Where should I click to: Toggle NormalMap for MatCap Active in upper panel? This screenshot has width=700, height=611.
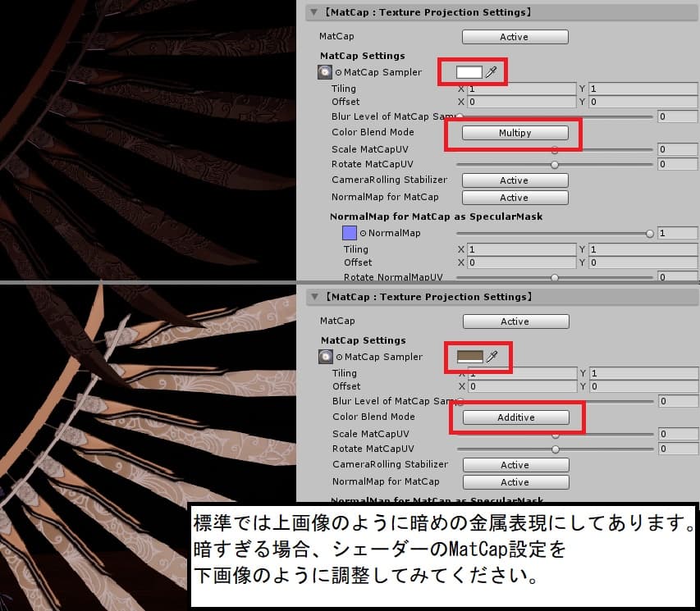(x=515, y=198)
